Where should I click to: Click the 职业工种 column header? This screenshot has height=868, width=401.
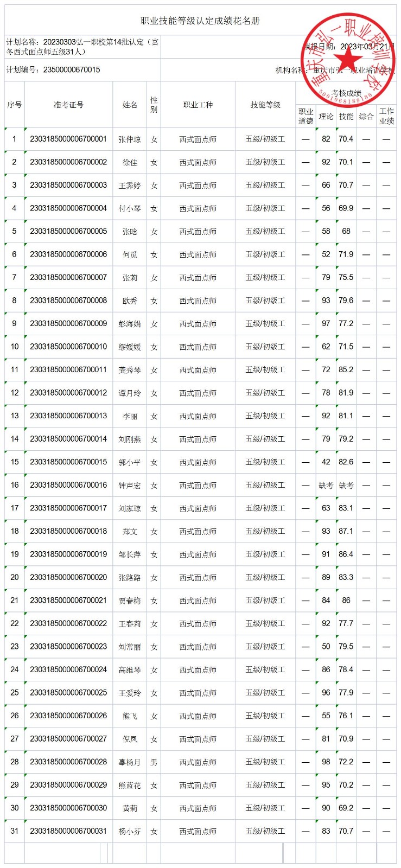click(198, 105)
